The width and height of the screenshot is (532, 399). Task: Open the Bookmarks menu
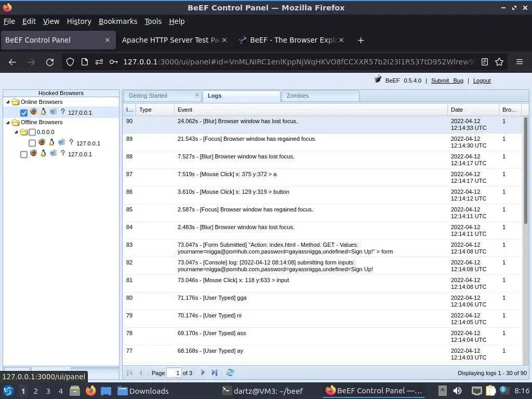(118, 21)
